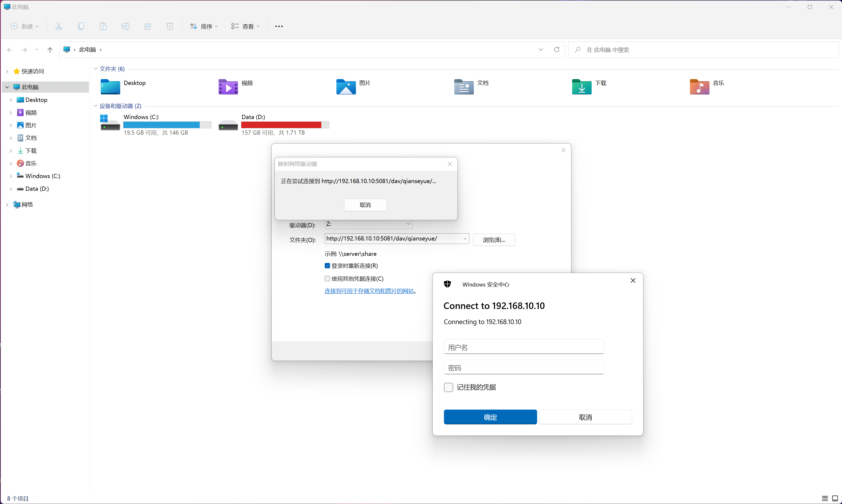Enable 记住我的凭据 checkbox

(448, 388)
